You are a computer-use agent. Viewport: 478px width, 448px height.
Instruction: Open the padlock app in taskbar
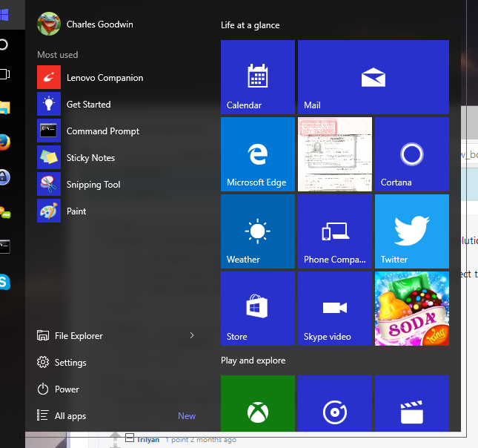coord(4,177)
